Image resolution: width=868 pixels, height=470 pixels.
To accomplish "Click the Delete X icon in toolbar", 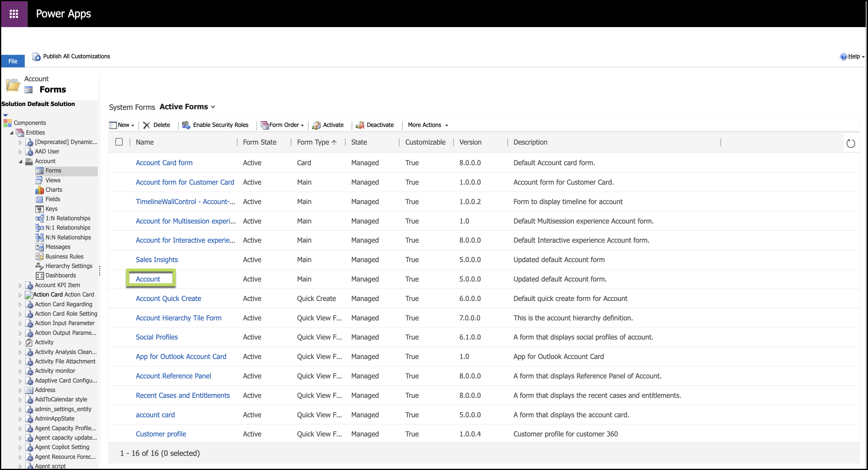I will pos(146,125).
